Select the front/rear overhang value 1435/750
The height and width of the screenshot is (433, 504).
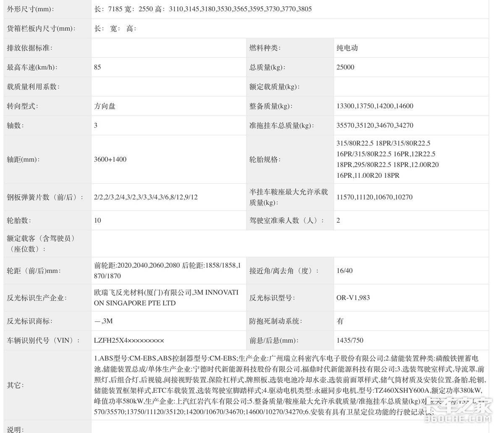pos(350,341)
